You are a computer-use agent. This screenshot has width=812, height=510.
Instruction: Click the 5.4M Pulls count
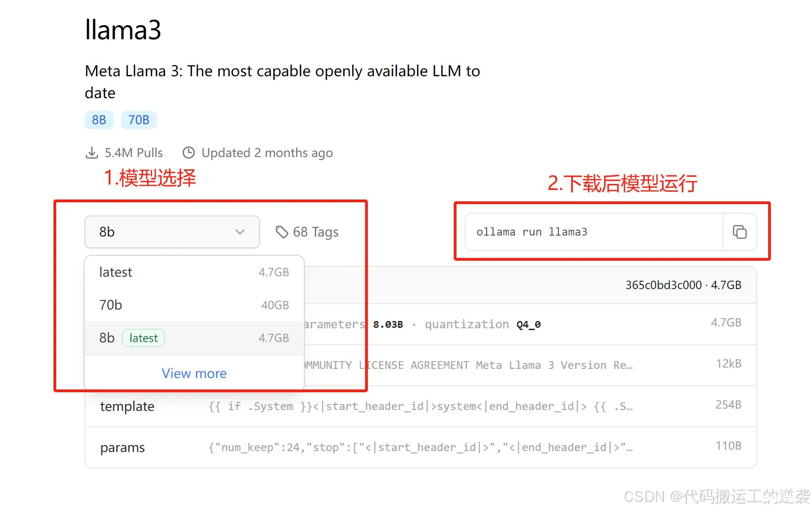click(x=134, y=152)
